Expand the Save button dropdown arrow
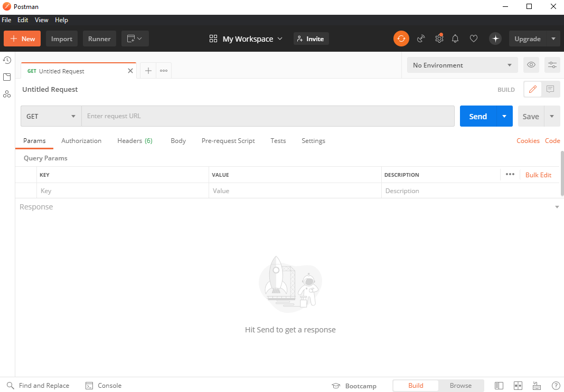 (552, 116)
